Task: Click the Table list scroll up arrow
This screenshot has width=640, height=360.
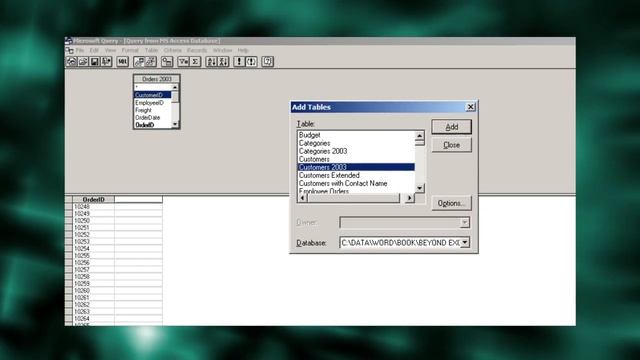Action: (420, 136)
